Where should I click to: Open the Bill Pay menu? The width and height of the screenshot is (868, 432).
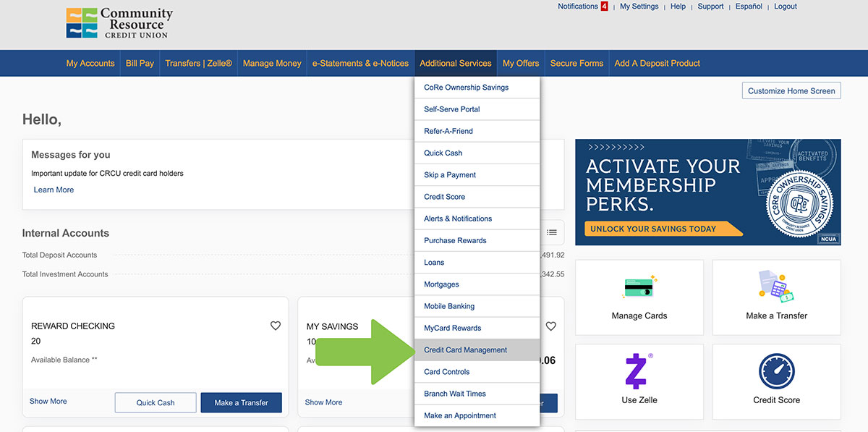(x=140, y=64)
